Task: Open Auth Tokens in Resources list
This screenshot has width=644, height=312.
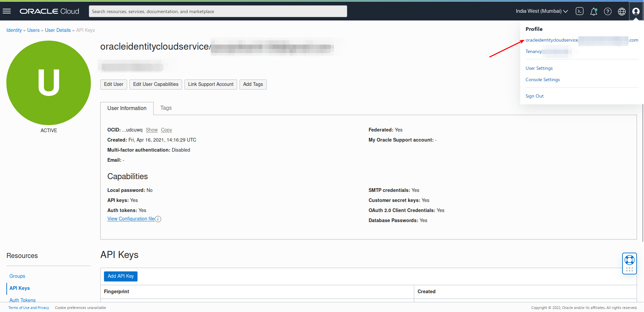Action: [22, 300]
